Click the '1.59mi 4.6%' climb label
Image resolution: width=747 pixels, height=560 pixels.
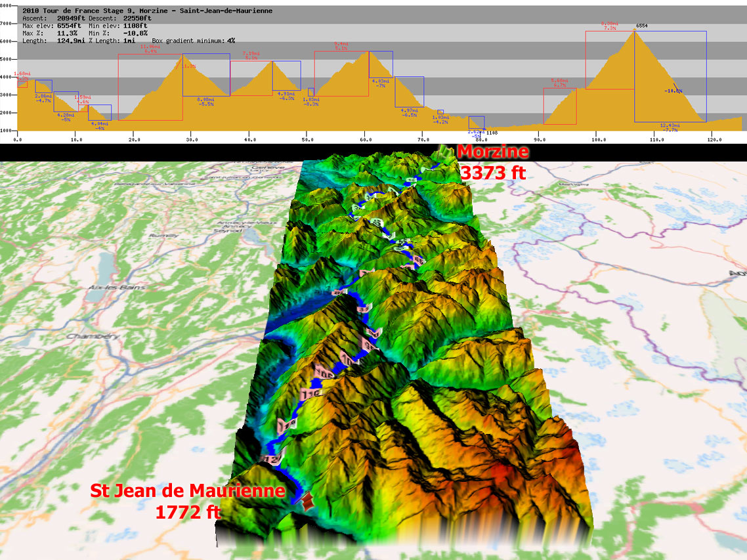click(x=83, y=100)
